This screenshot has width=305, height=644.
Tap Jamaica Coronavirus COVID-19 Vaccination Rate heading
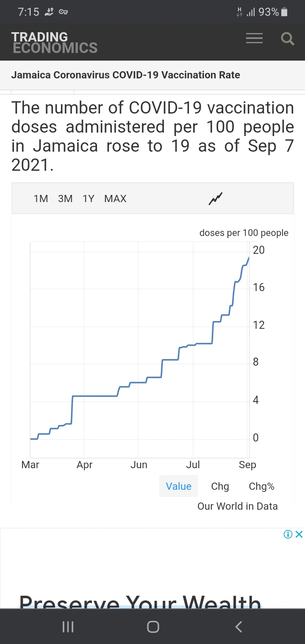pyautogui.click(x=125, y=75)
